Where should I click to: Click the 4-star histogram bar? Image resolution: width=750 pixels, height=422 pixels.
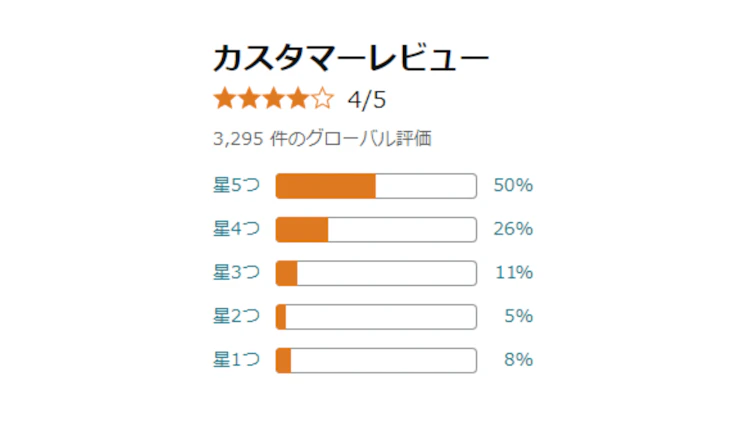click(x=376, y=229)
